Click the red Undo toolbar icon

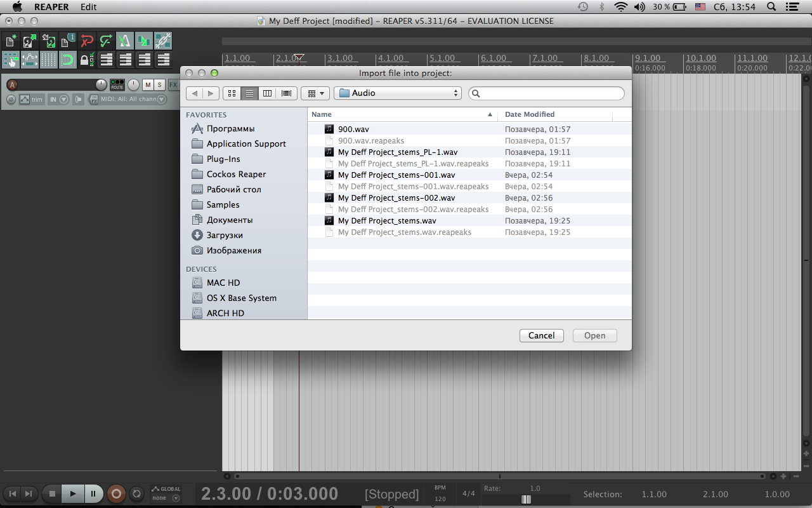(x=87, y=41)
